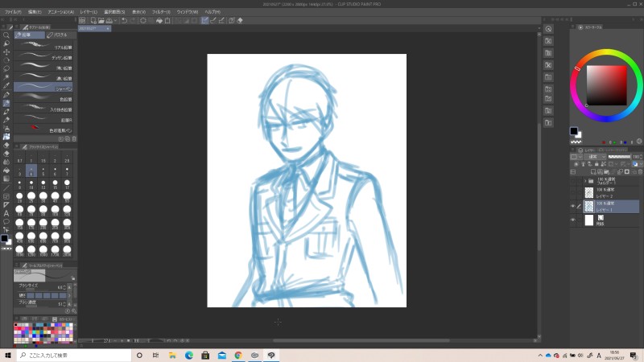The width and height of the screenshot is (644, 362).
Task: Show the hidden layer 2
Action: click(x=573, y=193)
